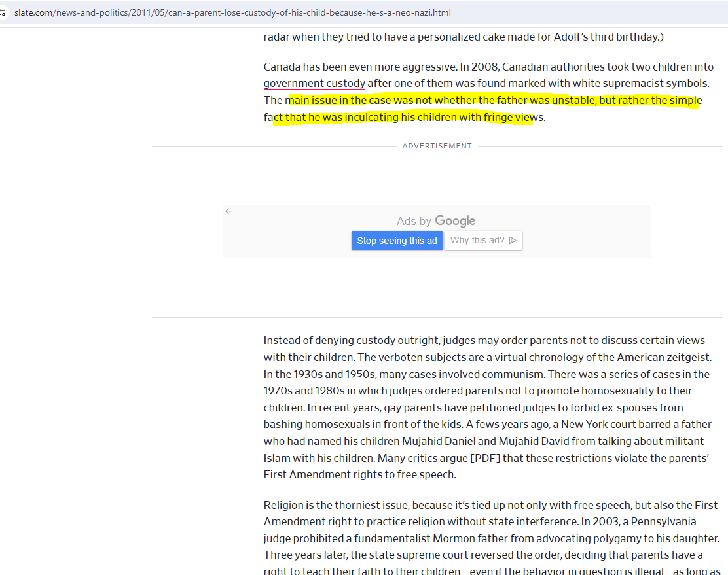The height and width of the screenshot is (575, 728).
Task: Click the Stop seeing this ad button
Action: pos(397,240)
